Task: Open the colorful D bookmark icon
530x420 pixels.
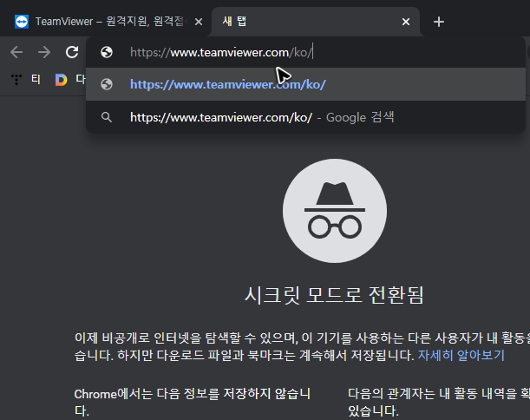Action: (62, 80)
